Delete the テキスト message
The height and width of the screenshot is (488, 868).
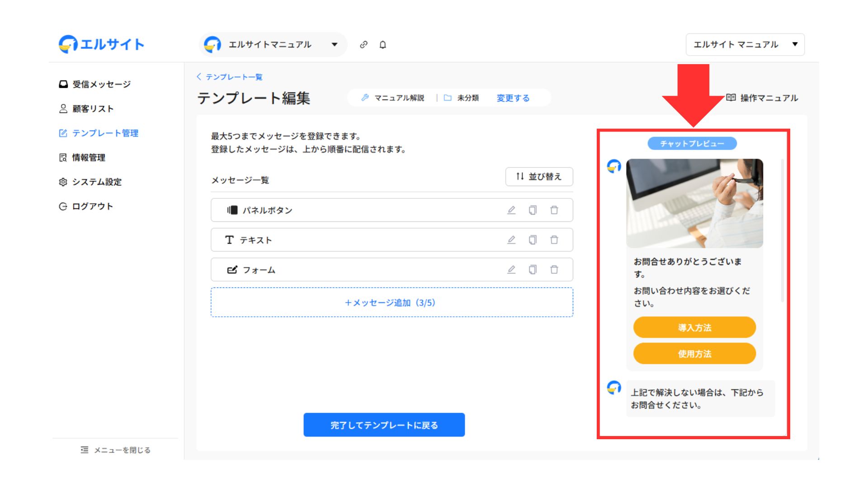click(554, 240)
